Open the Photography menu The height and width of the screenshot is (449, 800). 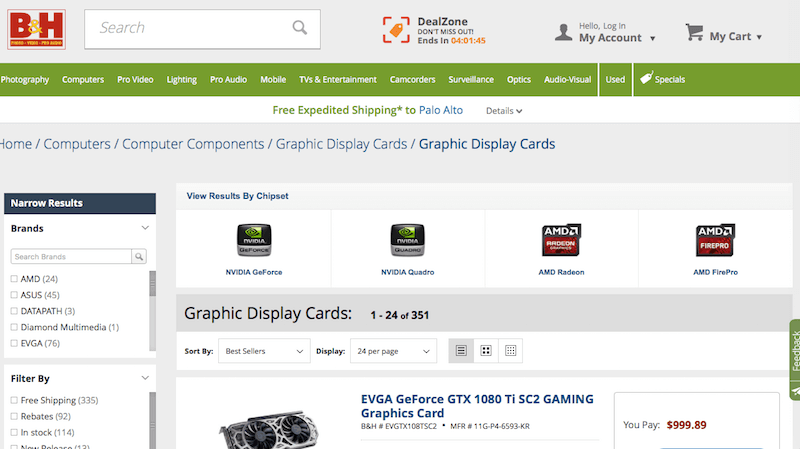click(x=24, y=80)
